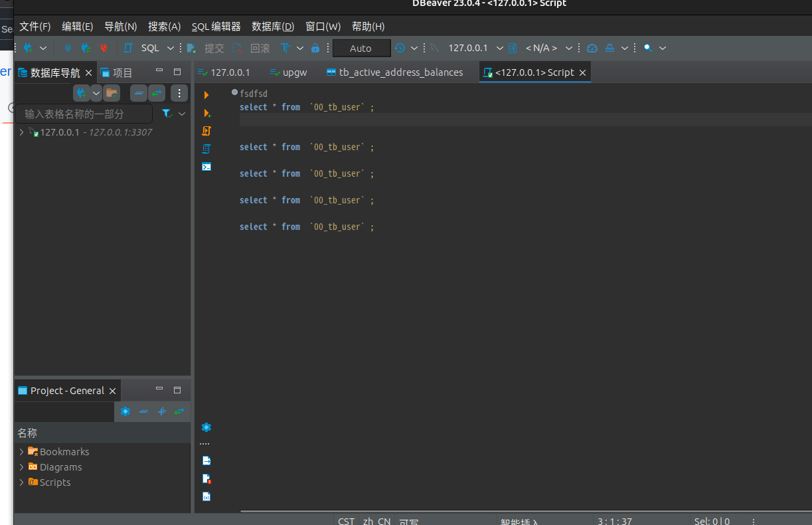The height and width of the screenshot is (525, 812).
Task: Open the Explain execution plan icon
Action: [206, 148]
